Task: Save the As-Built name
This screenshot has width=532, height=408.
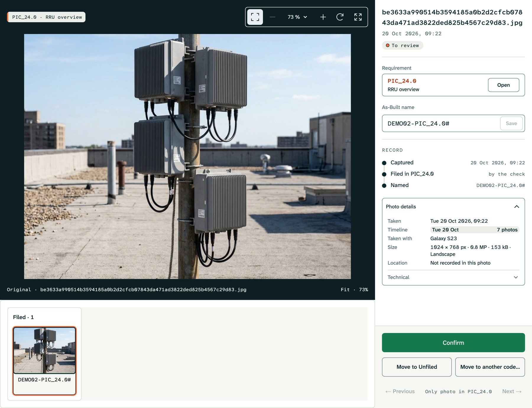Action: coord(511,123)
